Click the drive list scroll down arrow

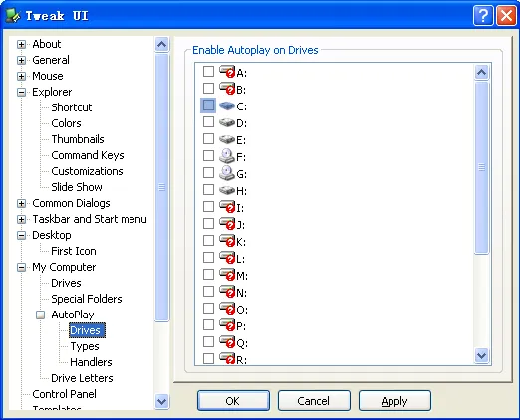[x=481, y=356]
